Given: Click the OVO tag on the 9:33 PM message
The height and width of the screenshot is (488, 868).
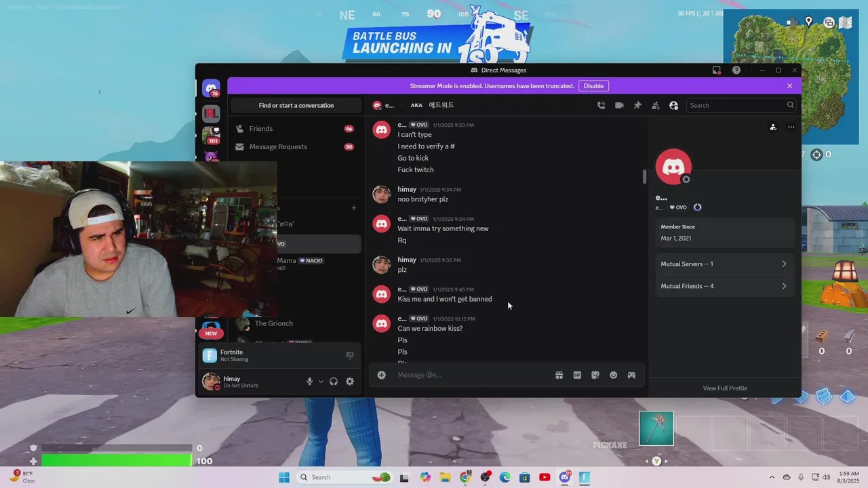Looking at the screenshot, I should click(419, 125).
